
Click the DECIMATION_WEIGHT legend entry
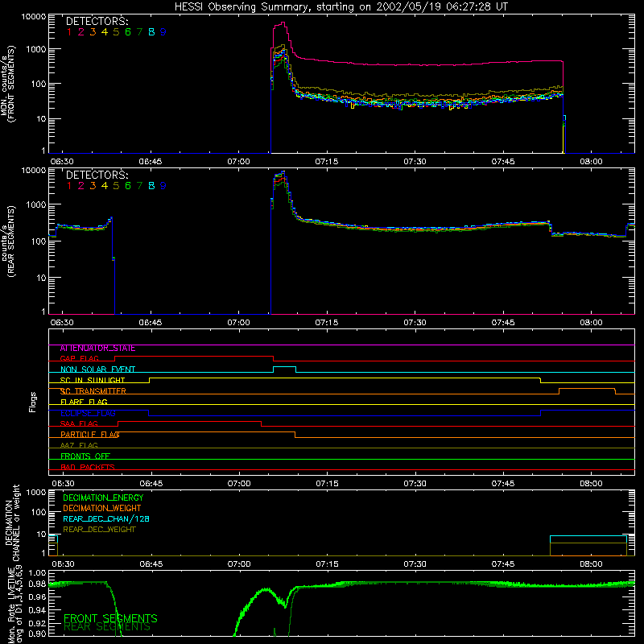pyautogui.click(x=102, y=508)
